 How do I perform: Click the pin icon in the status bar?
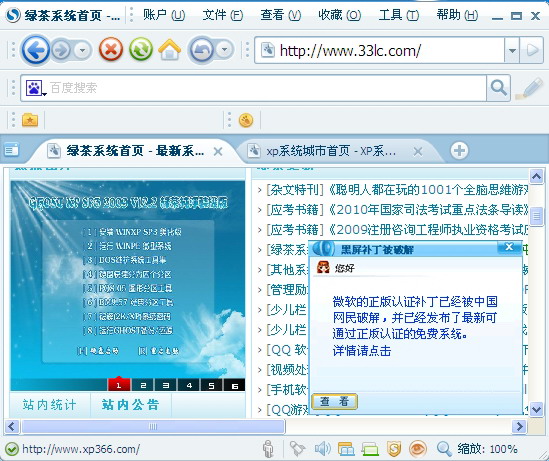pyautogui.click(x=298, y=449)
